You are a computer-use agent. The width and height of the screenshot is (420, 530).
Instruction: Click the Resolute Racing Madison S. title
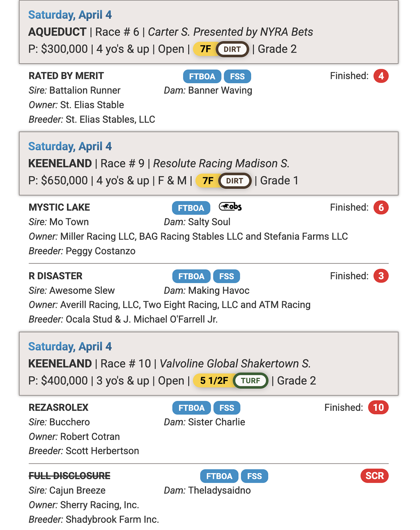coord(221,163)
